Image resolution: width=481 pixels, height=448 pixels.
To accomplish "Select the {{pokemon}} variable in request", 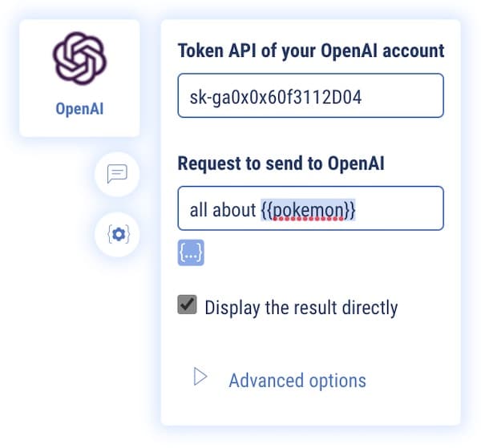I will 308,210.
